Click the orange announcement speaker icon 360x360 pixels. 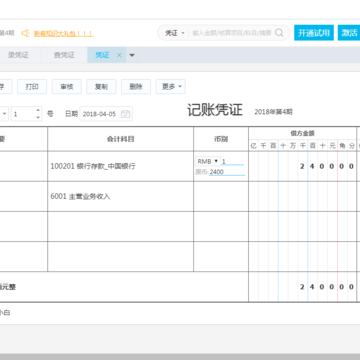point(25,33)
